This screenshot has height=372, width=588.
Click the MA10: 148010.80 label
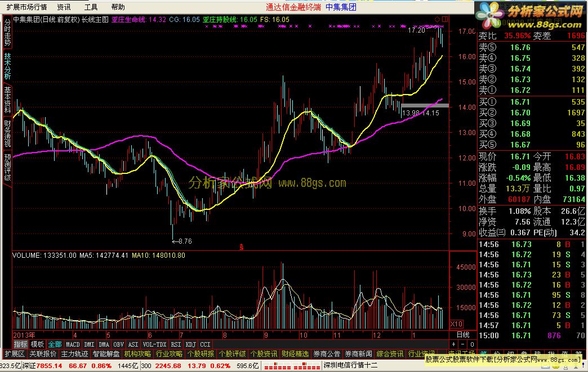click(x=158, y=255)
